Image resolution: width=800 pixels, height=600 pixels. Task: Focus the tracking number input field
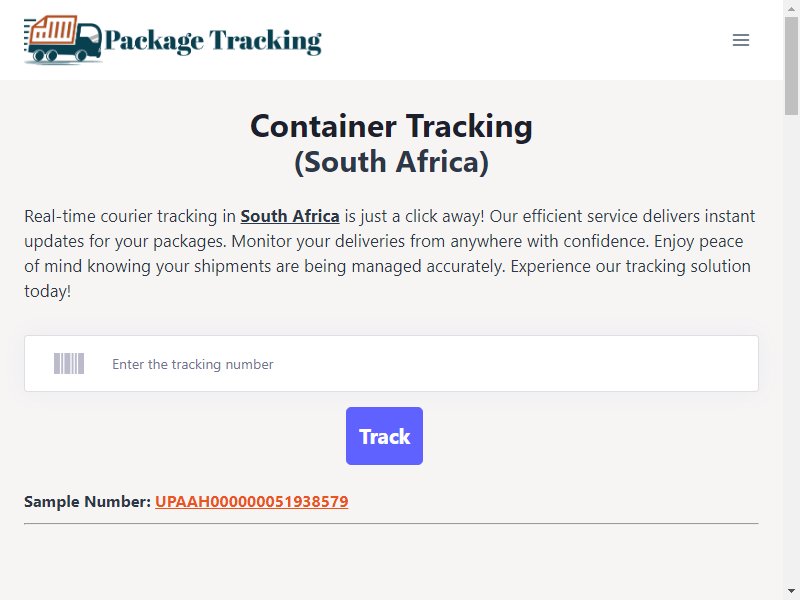coord(391,364)
